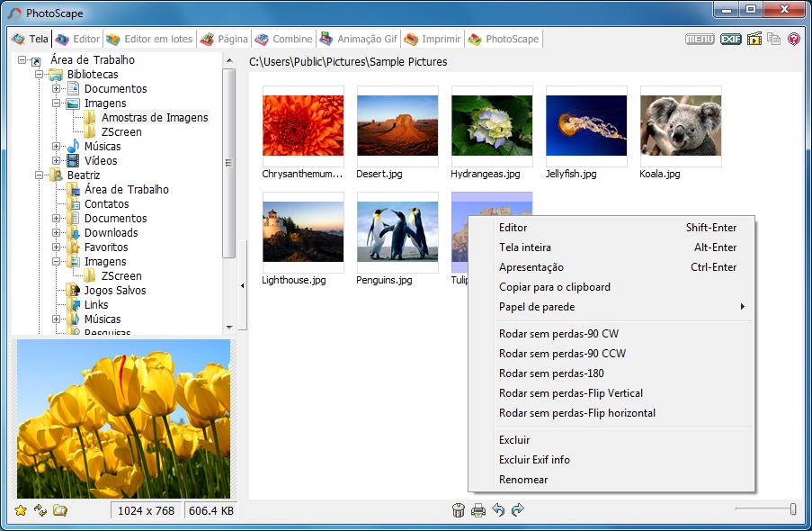Adjust the thumbnail size slider handle

[792, 509]
